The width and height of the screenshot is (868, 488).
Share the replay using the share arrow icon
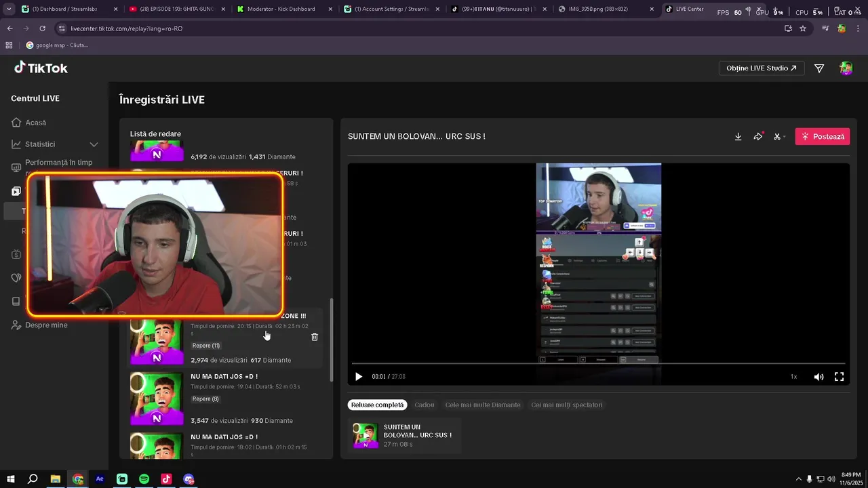[757, 136]
